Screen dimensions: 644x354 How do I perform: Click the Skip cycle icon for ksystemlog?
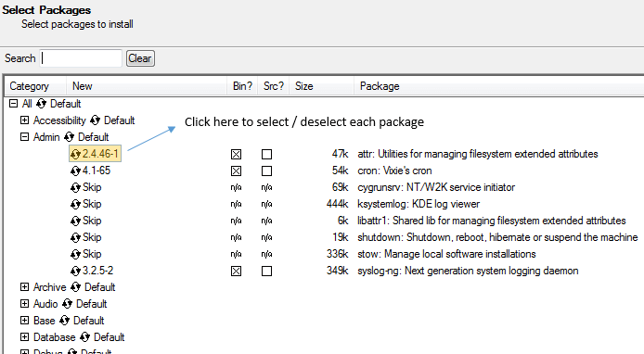[x=75, y=204]
